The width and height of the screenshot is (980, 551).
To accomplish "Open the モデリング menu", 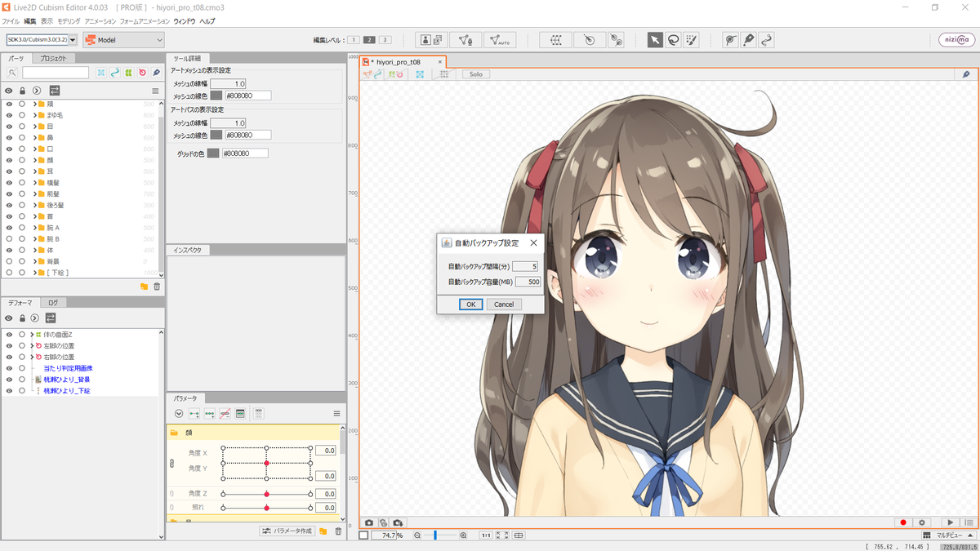I will click(69, 20).
